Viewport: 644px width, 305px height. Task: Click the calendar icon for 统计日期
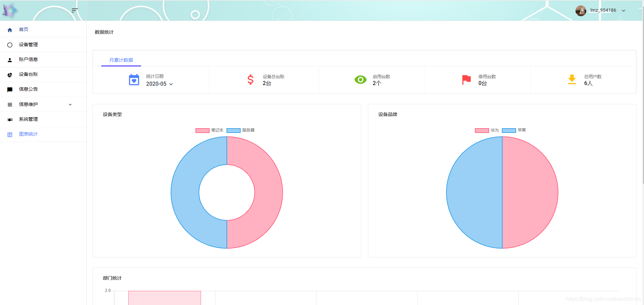tap(134, 80)
